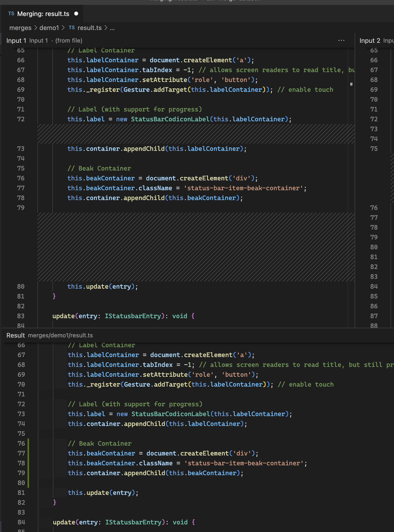Screen dimensions: 394x532
Task: Click the green change bar beside Result line 77
Action: 29,453
